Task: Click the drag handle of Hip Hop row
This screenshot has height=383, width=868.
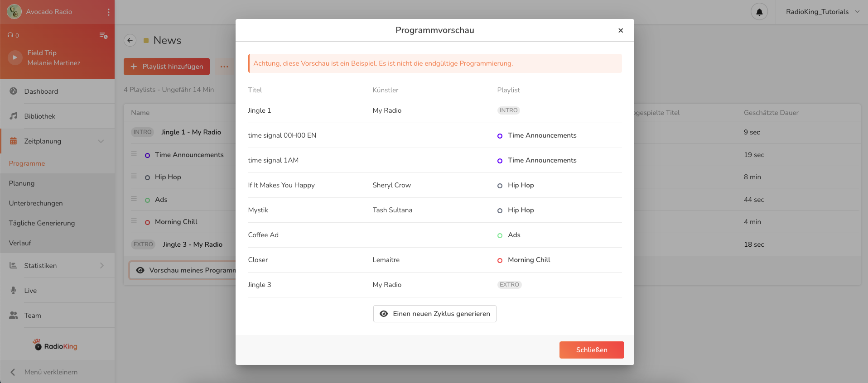Action: point(134,176)
